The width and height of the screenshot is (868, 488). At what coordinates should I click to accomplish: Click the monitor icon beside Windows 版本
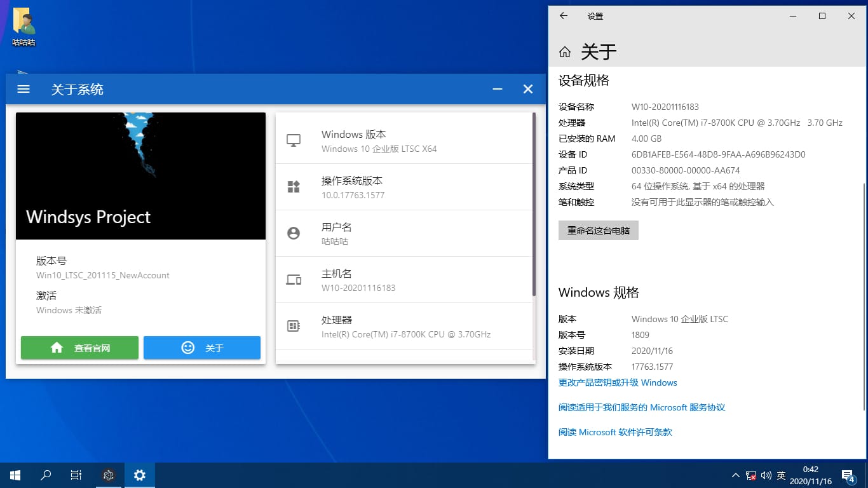point(294,140)
